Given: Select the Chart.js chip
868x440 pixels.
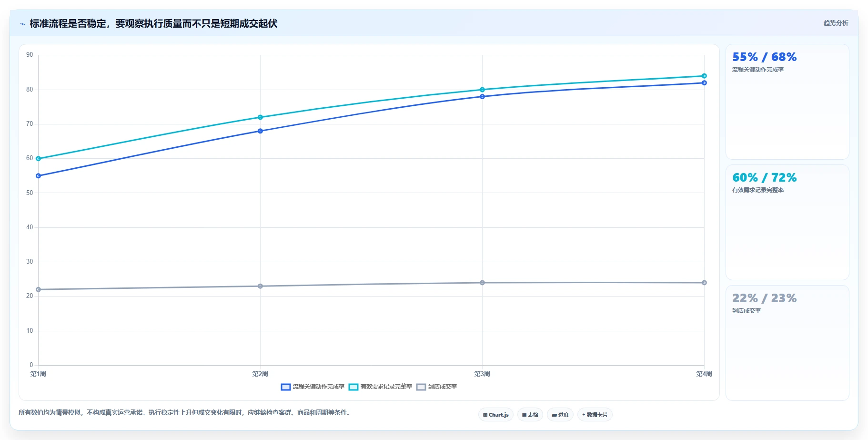Looking at the screenshot, I should 496,415.
